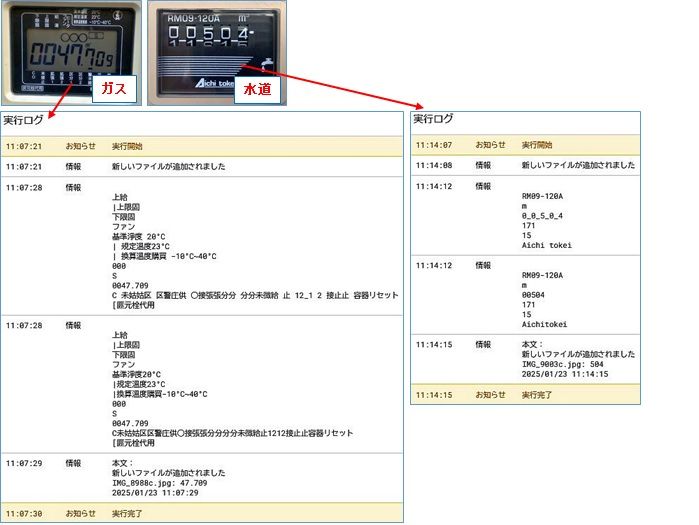Viewport: 699px width, 525px height.
Task: Click the 2025/01/23 11:07:29 timestamp line
Action: click(x=155, y=493)
